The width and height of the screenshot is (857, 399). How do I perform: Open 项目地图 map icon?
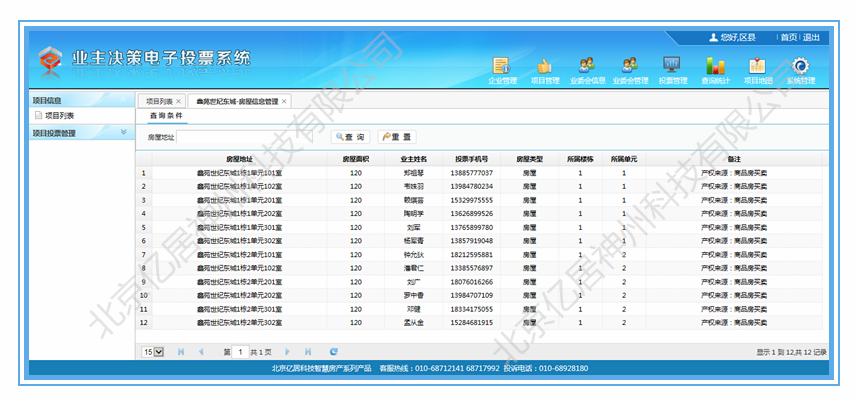point(758,66)
